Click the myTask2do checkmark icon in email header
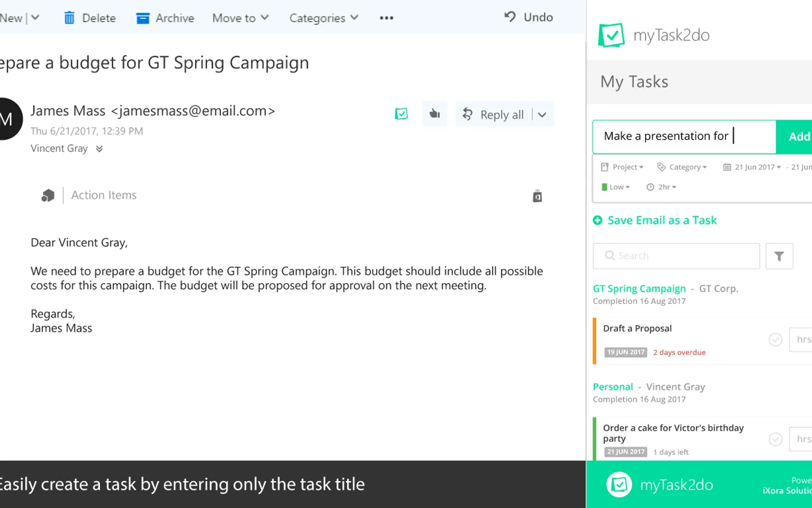812x508 pixels. [401, 114]
